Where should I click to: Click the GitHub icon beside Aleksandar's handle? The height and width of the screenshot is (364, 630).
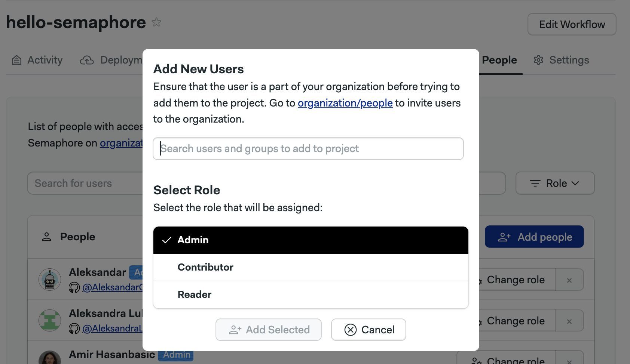[x=74, y=287]
